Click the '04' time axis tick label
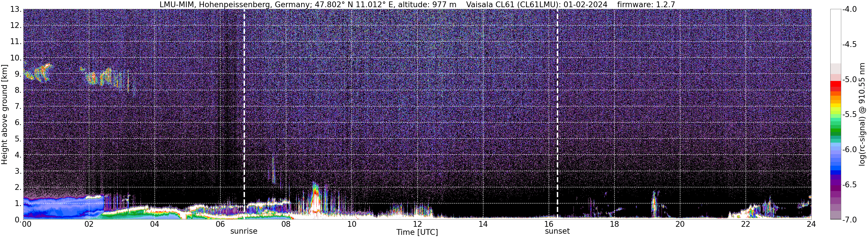 (154, 224)
